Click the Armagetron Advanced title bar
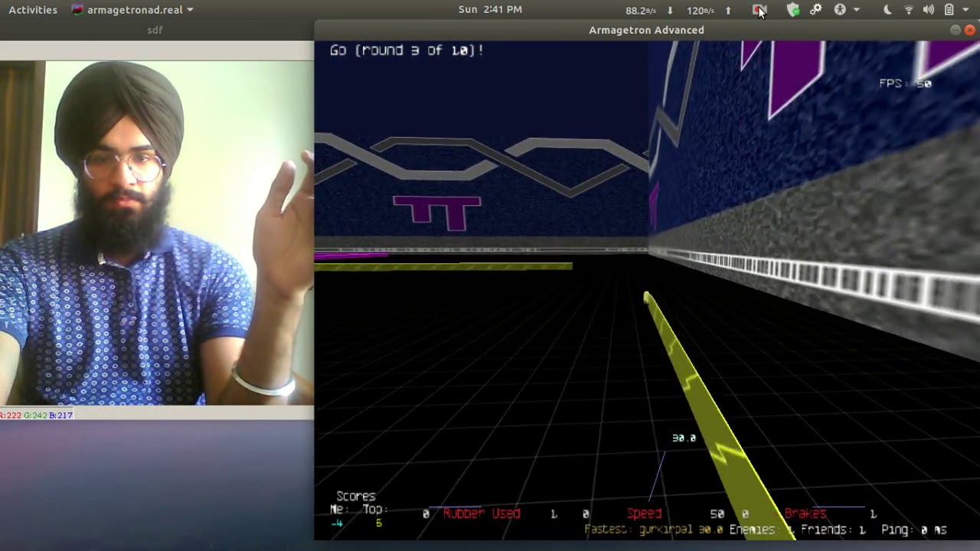980x551 pixels. pos(647,30)
